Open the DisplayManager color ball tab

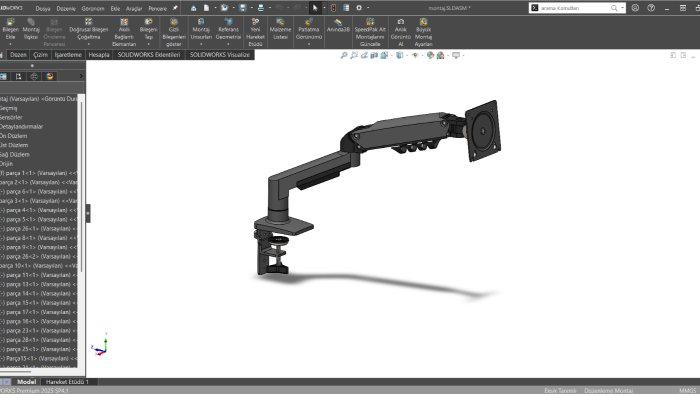coord(50,76)
